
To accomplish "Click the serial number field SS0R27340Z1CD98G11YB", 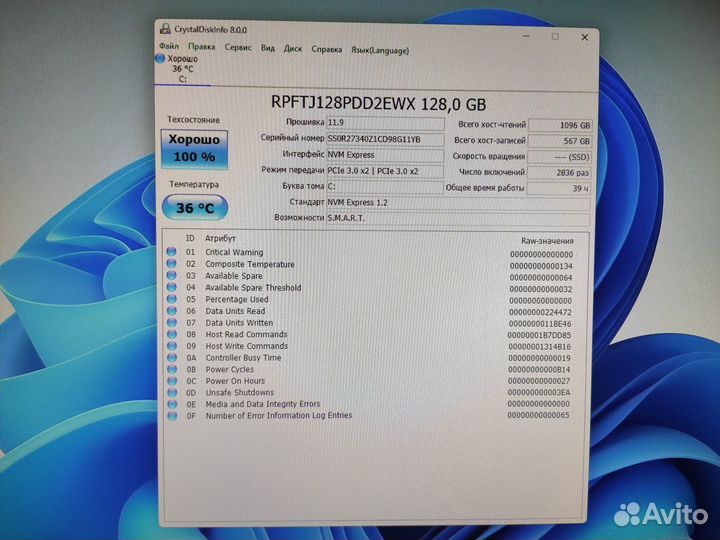I will coord(385,139).
